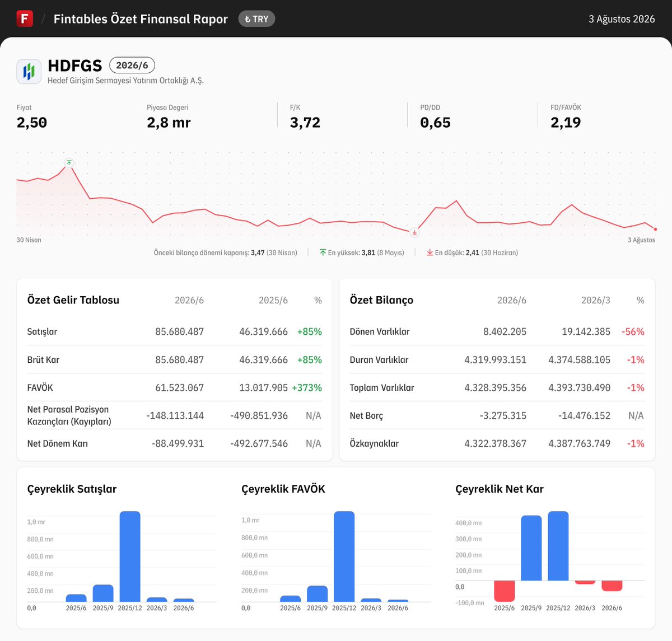Click FAVÖK 2026/6 value 61.523.067
672x641 pixels.
click(x=179, y=387)
